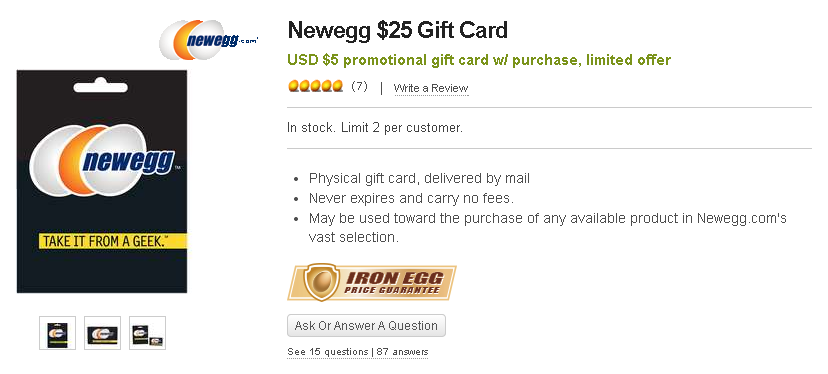Select the first gift card thumbnail
The width and height of the screenshot is (828, 374).
coord(58,333)
